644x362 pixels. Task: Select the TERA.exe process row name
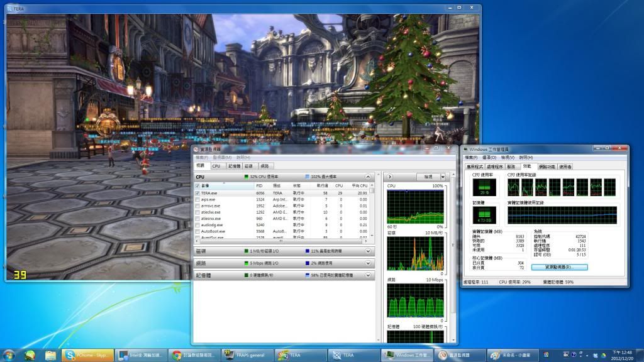(x=209, y=193)
